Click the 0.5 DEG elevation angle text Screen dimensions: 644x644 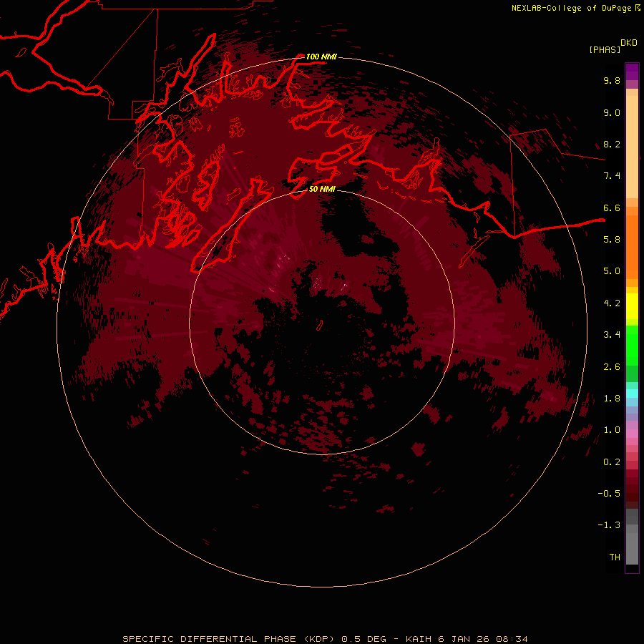[x=364, y=639]
